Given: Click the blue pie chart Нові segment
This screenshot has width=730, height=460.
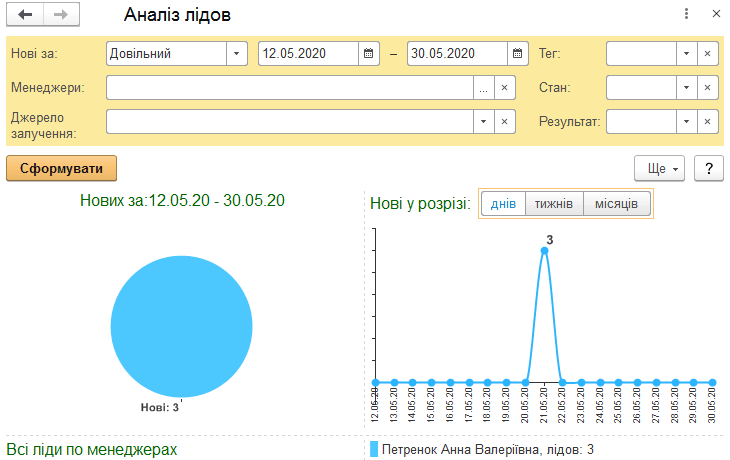Looking at the screenshot, I should [x=182, y=326].
